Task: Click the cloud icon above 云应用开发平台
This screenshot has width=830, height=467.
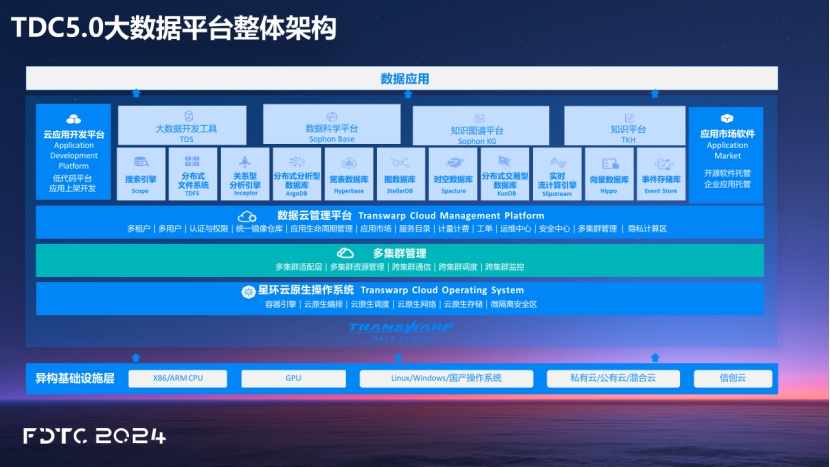Action: [x=73, y=119]
